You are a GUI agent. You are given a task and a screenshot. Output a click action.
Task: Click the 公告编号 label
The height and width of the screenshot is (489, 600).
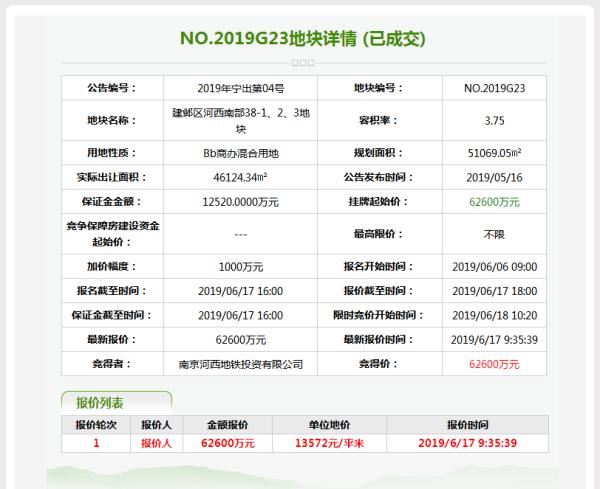[x=112, y=88]
